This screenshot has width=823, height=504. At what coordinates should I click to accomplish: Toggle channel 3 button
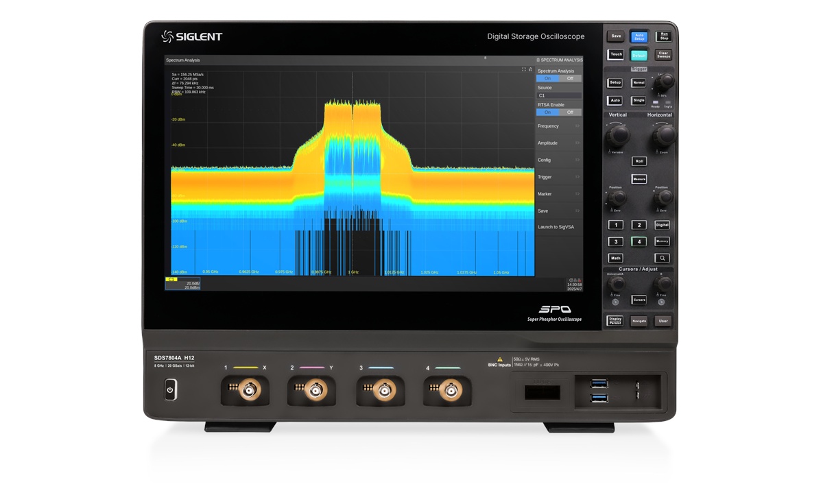coord(616,241)
